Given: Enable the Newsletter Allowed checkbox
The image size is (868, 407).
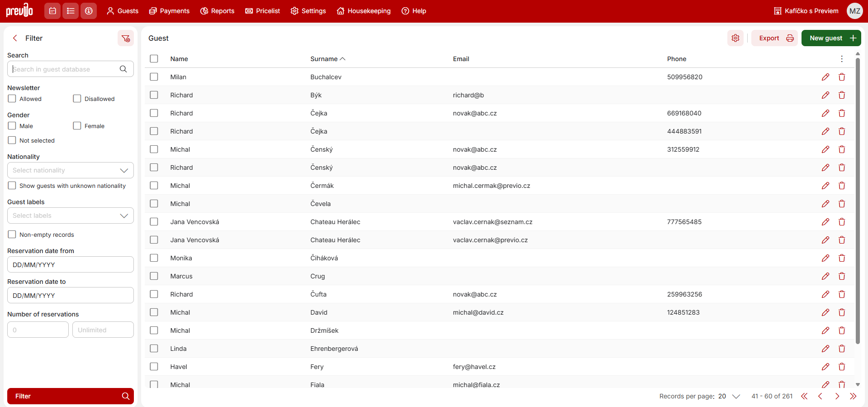Looking at the screenshot, I should [x=12, y=99].
